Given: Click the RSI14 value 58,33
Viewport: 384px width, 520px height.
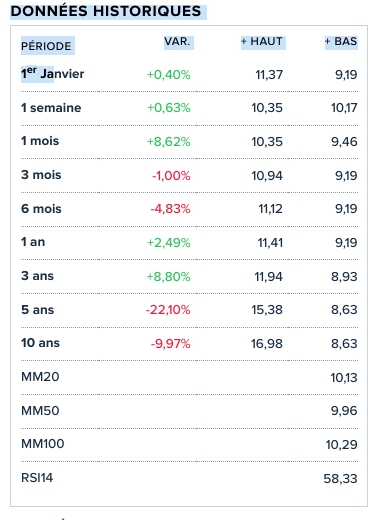Looking at the screenshot, I should 340,479.
